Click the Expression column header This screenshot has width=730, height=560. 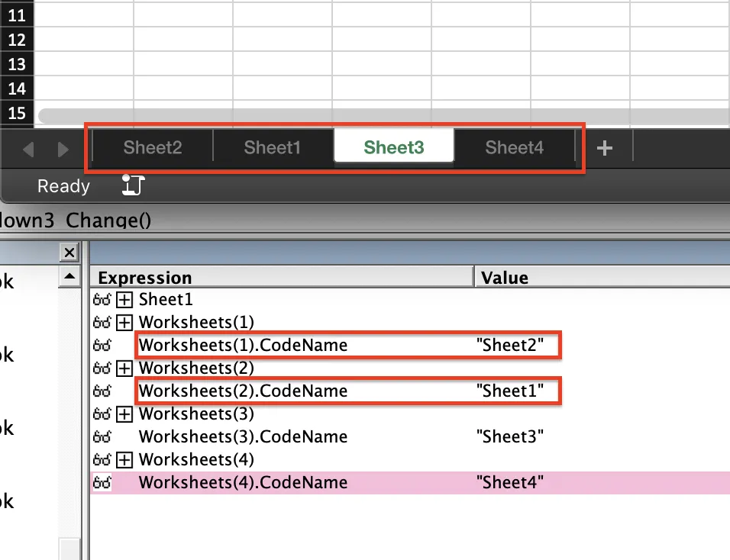click(x=282, y=277)
